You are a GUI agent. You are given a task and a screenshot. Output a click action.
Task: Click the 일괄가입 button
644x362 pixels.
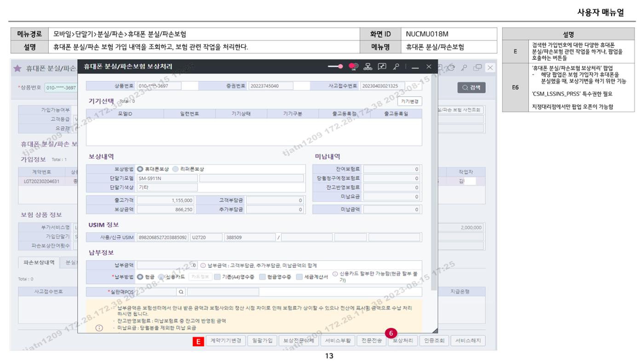[262, 341]
